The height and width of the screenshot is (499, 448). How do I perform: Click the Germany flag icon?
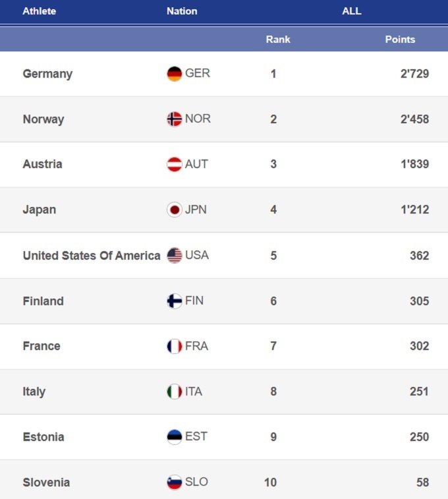tap(174, 74)
